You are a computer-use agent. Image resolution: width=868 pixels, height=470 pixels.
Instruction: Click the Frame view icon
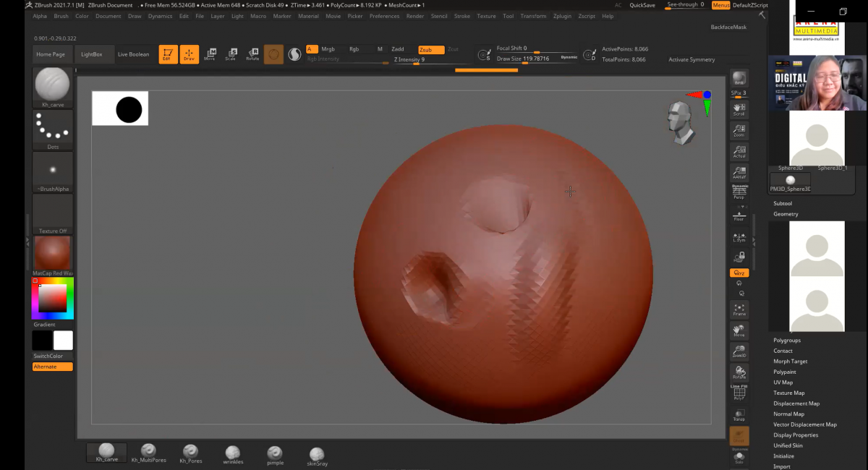pyautogui.click(x=739, y=309)
